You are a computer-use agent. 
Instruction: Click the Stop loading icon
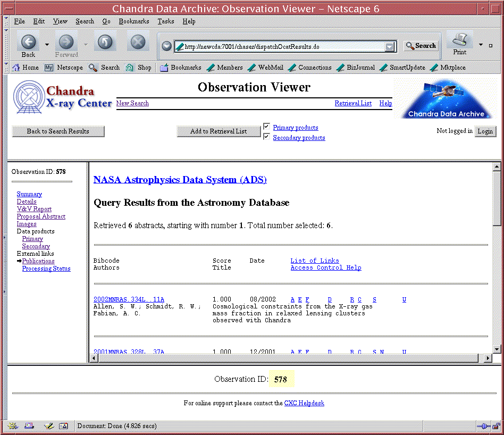coord(138,43)
